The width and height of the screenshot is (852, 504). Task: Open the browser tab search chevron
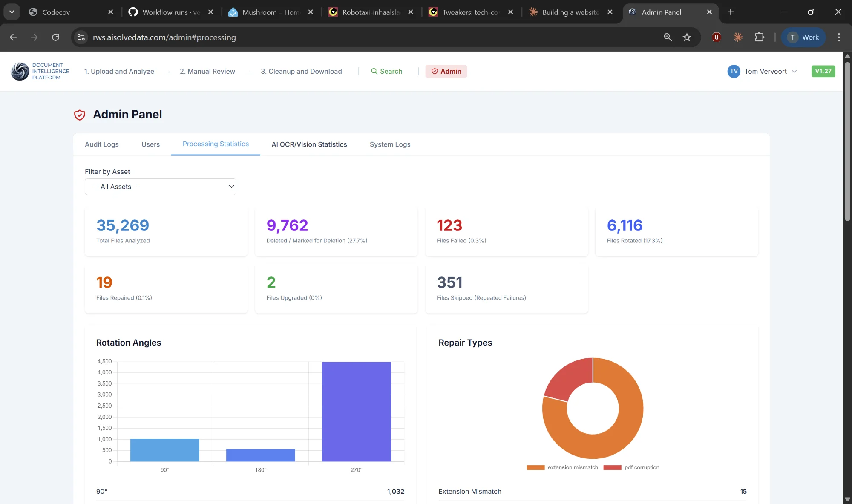[11, 12]
